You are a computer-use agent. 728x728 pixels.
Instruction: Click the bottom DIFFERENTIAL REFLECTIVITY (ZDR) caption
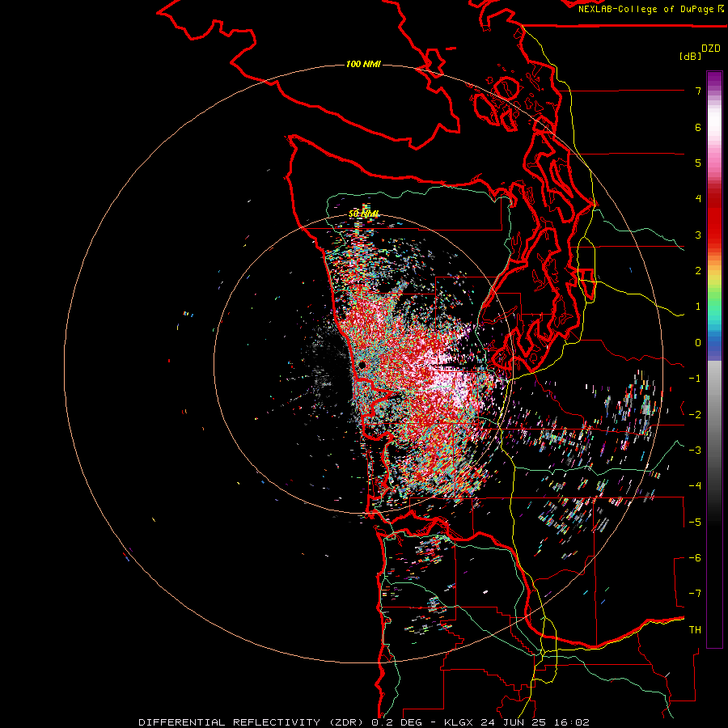[364, 722]
